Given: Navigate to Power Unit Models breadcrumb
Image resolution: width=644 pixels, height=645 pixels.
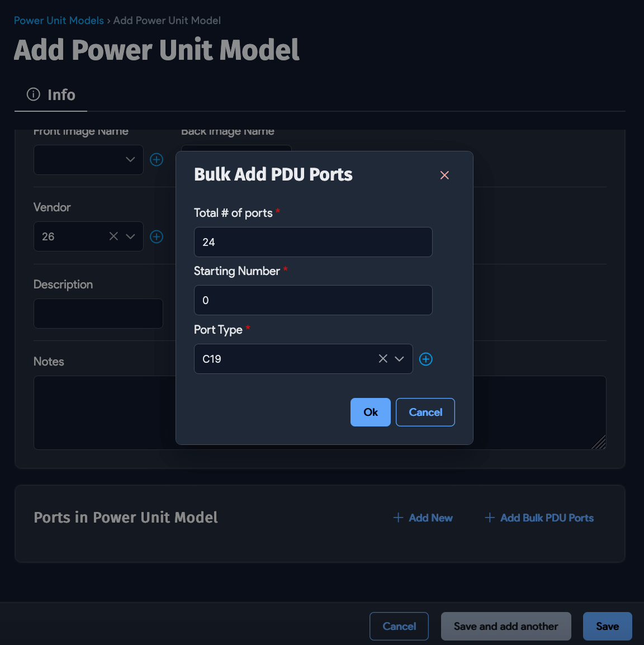Looking at the screenshot, I should click(59, 20).
